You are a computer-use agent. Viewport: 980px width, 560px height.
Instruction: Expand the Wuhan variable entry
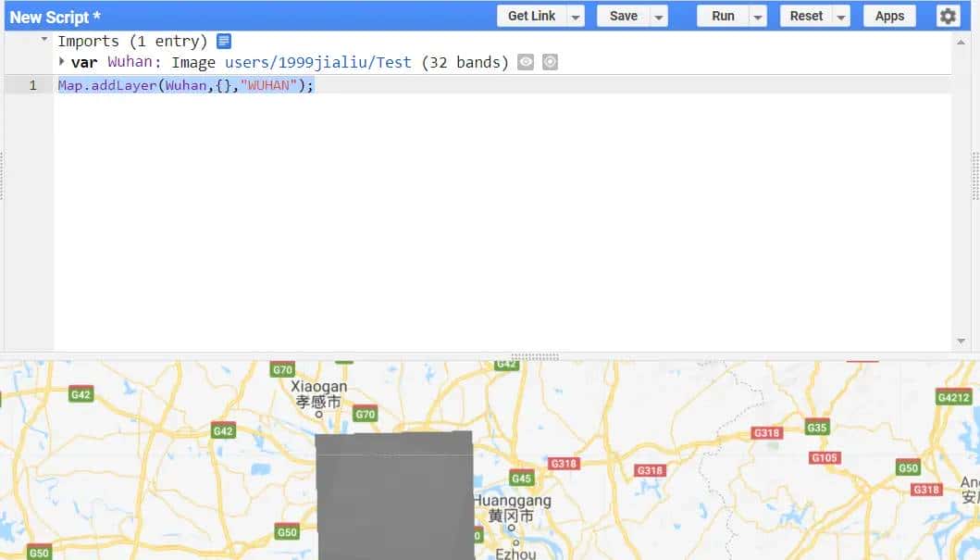pyautogui.click(x=62, y=61)
